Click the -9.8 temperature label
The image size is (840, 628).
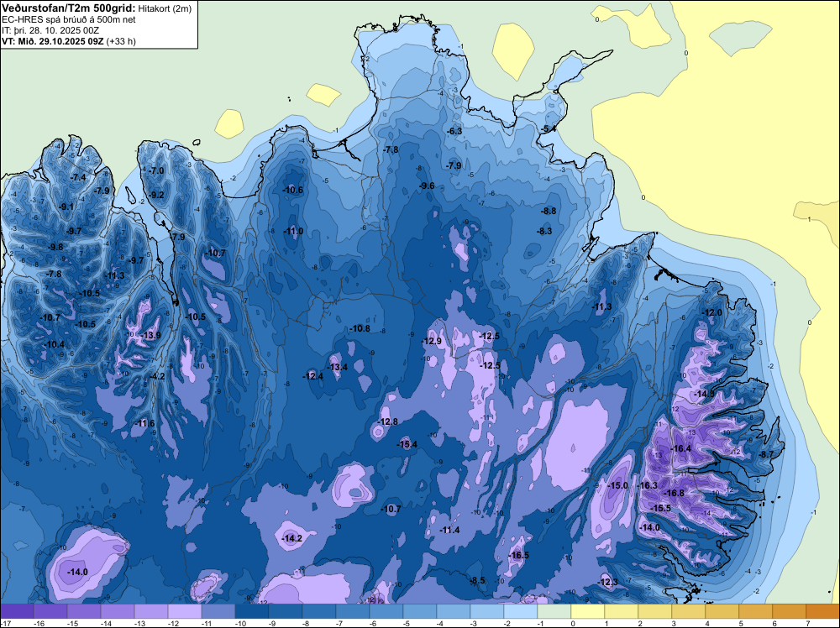55,247
